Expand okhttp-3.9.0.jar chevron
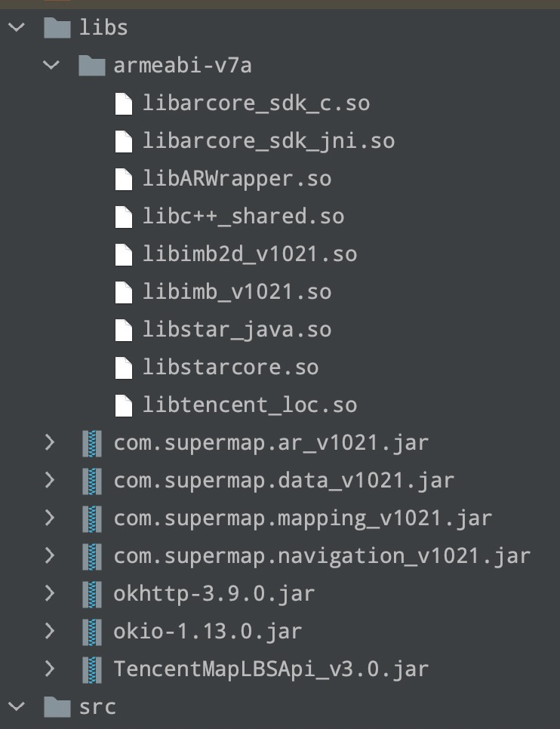560x729 pixels. pyautogui.click(x=51, y=593)
